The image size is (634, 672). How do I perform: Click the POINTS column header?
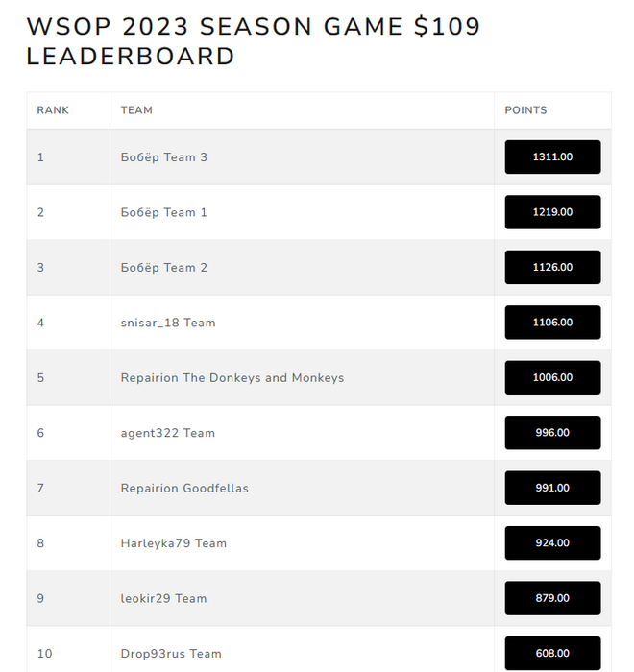coord(525,110)
